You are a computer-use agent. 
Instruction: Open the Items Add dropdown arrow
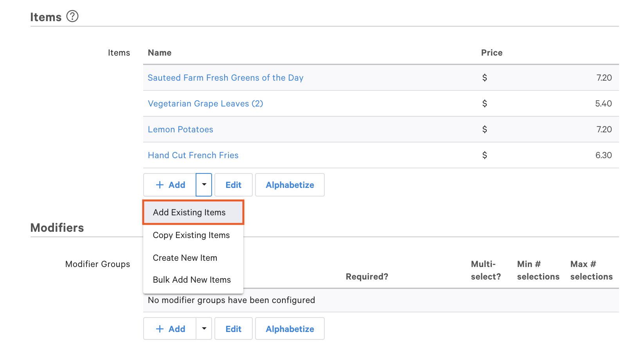pos(204,185)
